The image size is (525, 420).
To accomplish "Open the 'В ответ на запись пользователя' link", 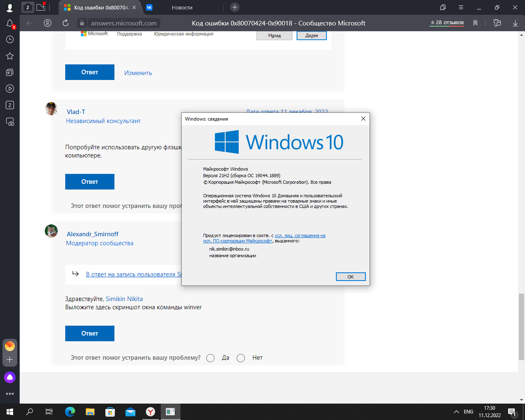I will click(x=134, y=274).
